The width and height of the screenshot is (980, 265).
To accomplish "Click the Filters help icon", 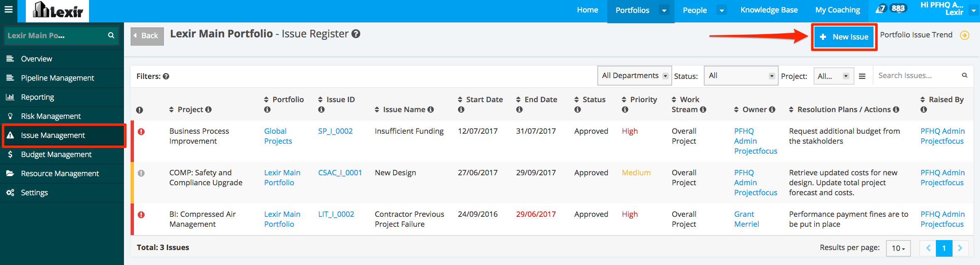I will pos(166,76).
